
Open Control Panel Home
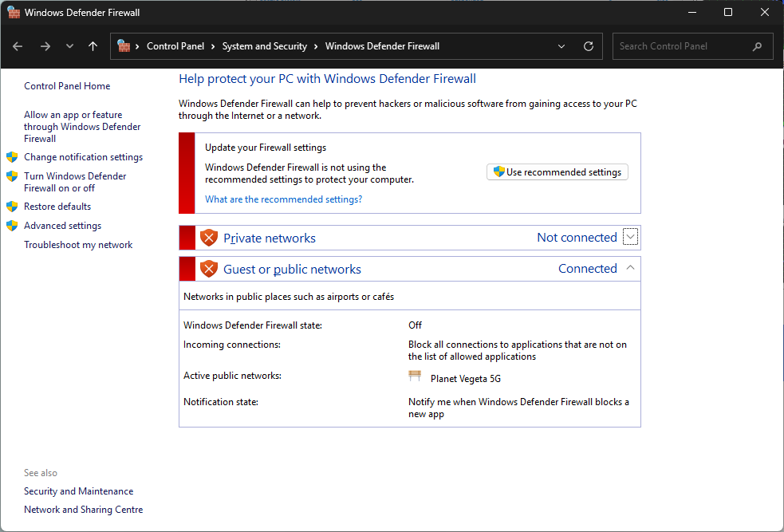67,86
